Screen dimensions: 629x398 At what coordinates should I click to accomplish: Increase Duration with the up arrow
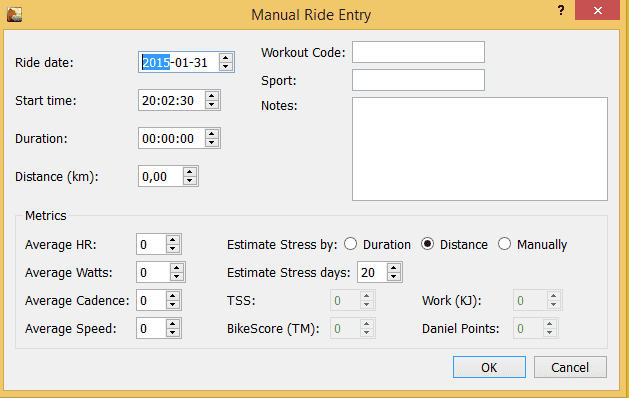[x=211, y=134]
